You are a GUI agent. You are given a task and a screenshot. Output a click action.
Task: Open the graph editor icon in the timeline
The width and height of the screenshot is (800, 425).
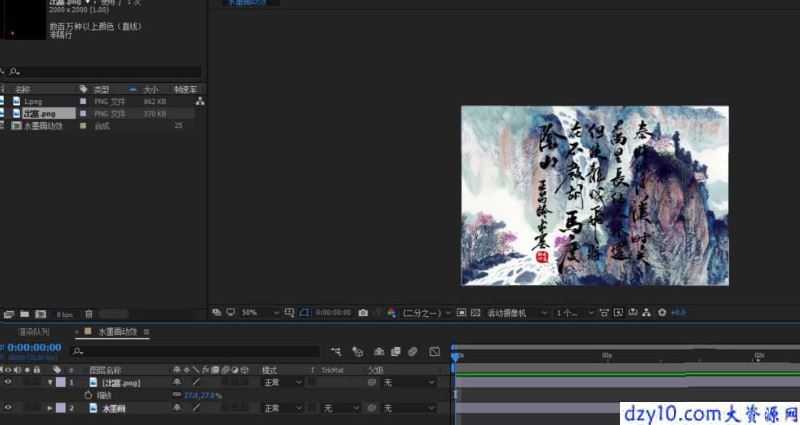[x=435, y=352]
